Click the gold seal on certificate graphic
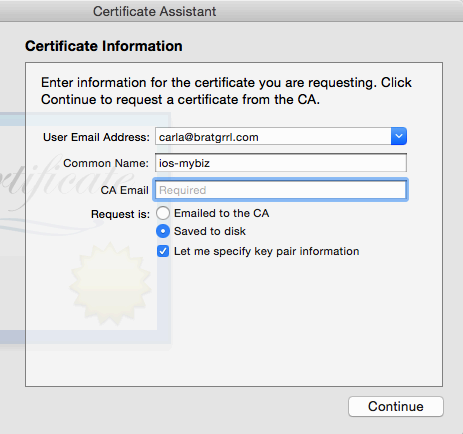Screen dimensions: 463x434 click(110, 284)
